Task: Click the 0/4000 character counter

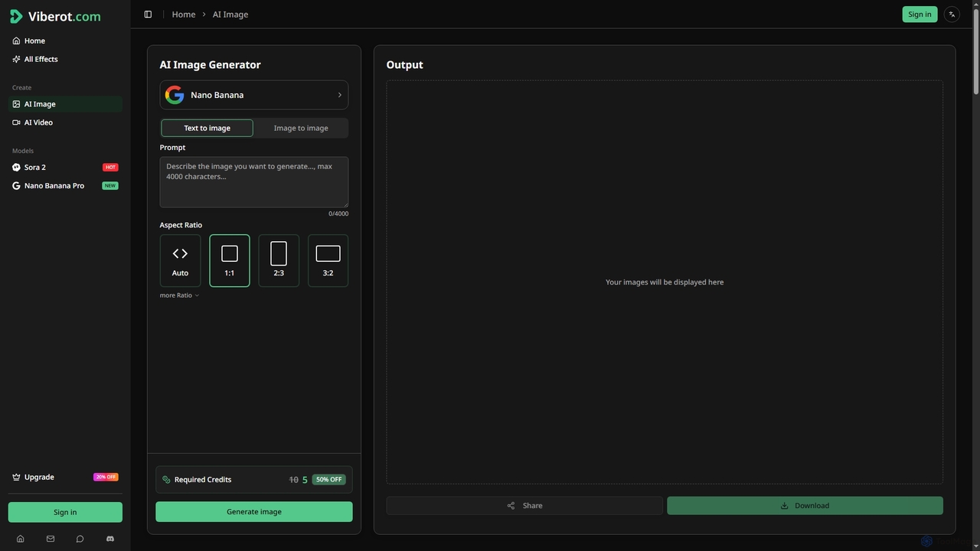Action: (338, 214)
